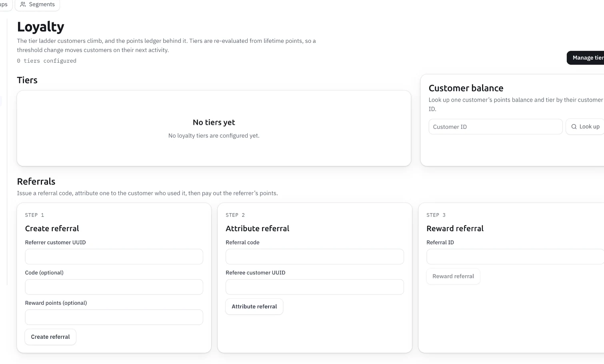
Task: Focus the Referral code field
Action: (x=315, y=257)
